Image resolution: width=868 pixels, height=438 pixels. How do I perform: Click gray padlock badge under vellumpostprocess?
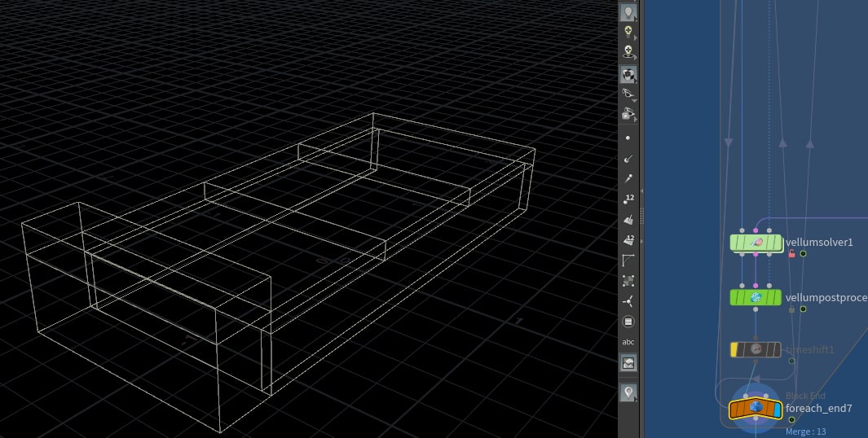click(791, 309)
